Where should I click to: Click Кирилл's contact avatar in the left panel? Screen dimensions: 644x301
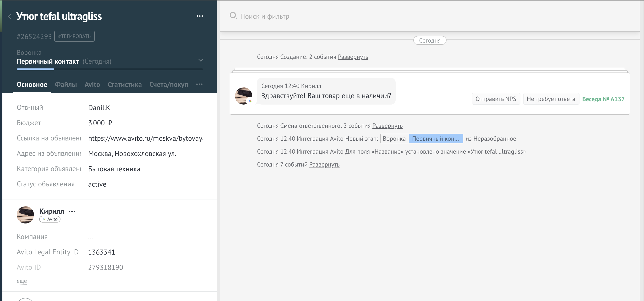25,215
